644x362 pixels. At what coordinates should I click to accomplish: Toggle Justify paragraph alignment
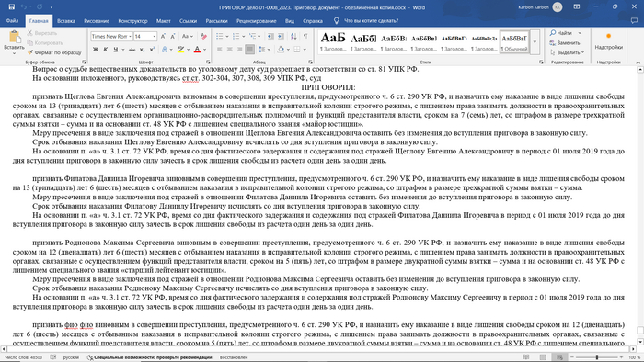(x=249, y=50)
